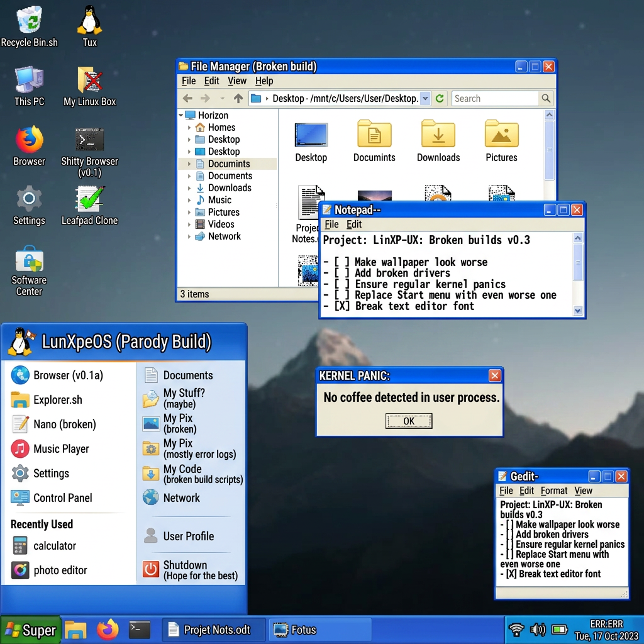Expand the Documints tree node

[x=189, y=164]
